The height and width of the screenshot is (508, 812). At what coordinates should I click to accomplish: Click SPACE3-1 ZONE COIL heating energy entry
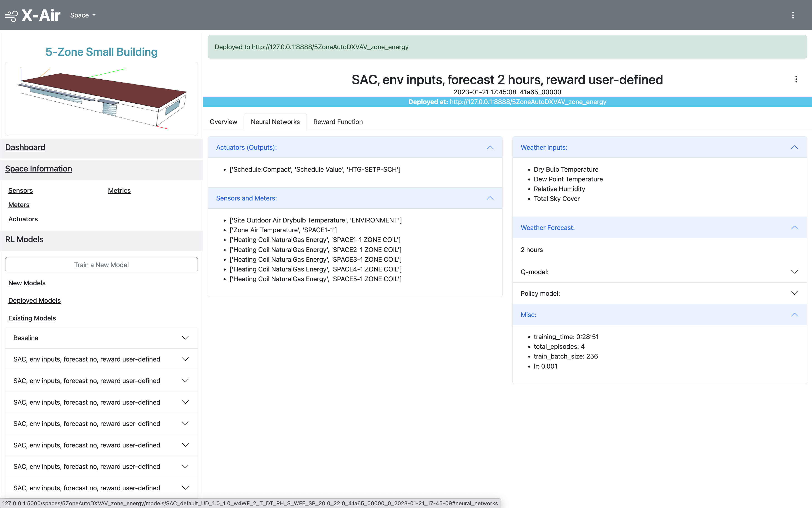(315, 259)
